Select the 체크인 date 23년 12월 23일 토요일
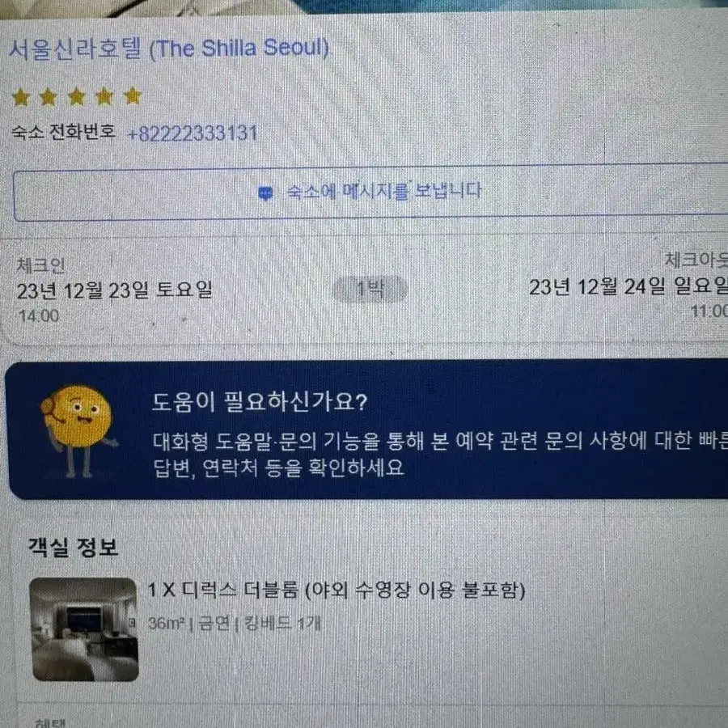This screenshot has height=728, width=728. click(114, 290)
